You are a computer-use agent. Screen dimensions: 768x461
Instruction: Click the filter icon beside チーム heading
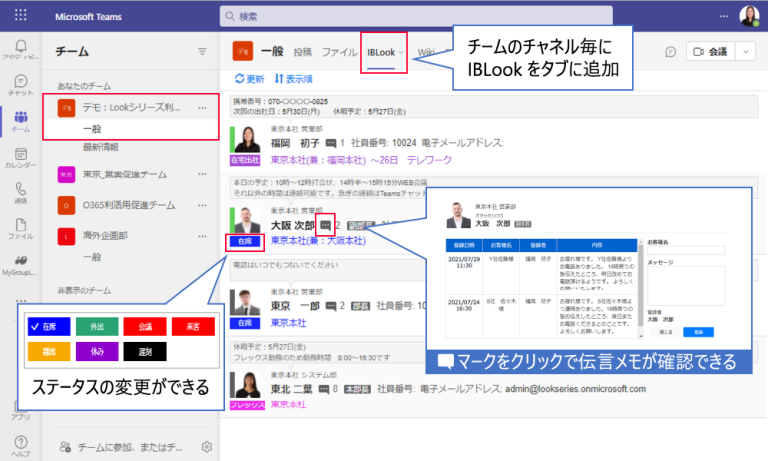pyautogui.click(x=202, y=51)
